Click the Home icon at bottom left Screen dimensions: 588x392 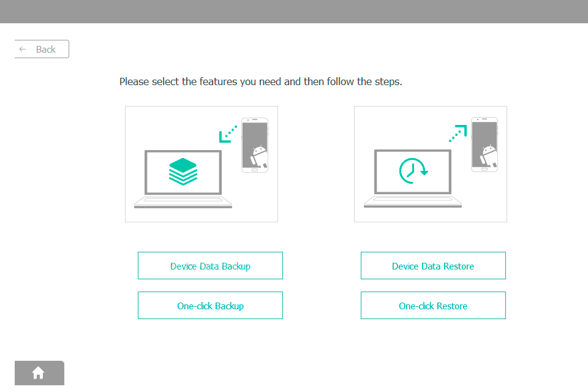tap(38, 372)
